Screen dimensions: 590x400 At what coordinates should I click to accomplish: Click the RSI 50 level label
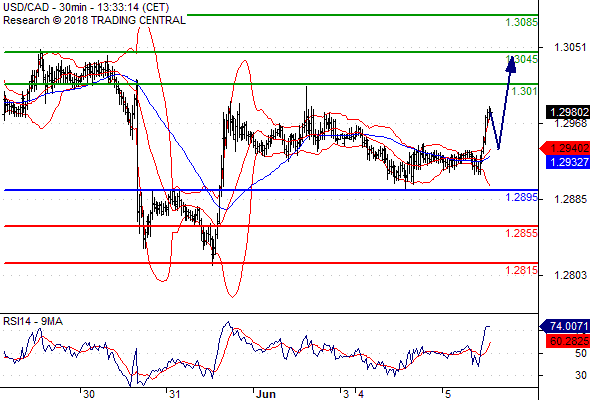[x=581, y=353]
